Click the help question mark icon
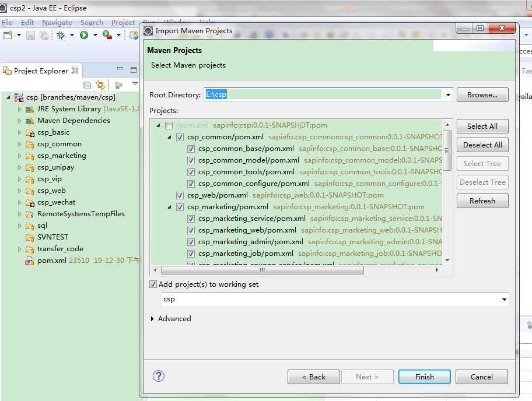 (x=159, y=376)
